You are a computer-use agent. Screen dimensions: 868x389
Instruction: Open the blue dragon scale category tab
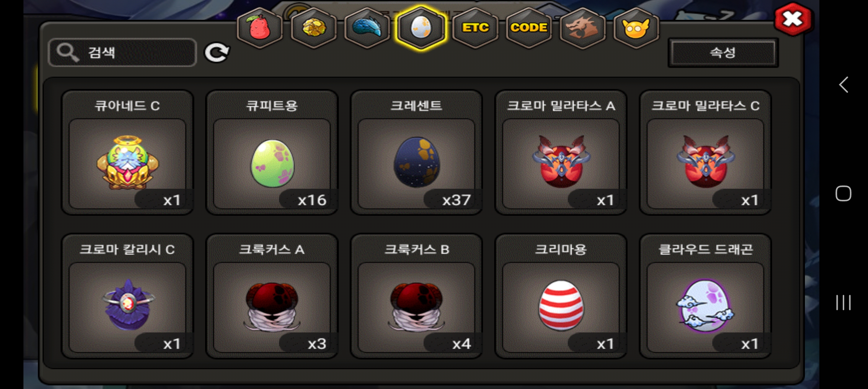367,28
